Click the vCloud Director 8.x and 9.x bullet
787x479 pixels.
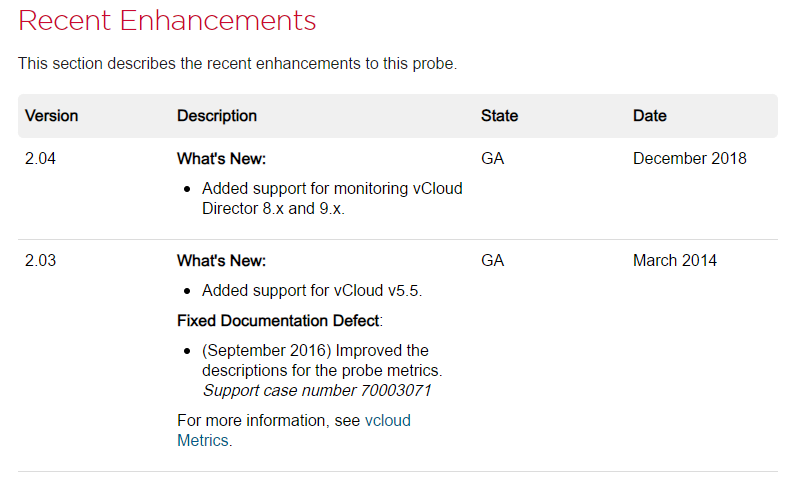pyautogui.click(x=331, y=198)
